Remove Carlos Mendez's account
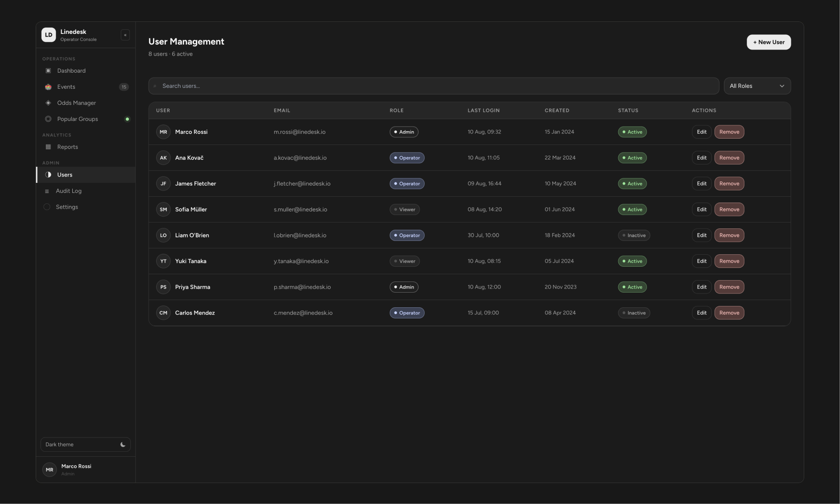 point(729,313)
